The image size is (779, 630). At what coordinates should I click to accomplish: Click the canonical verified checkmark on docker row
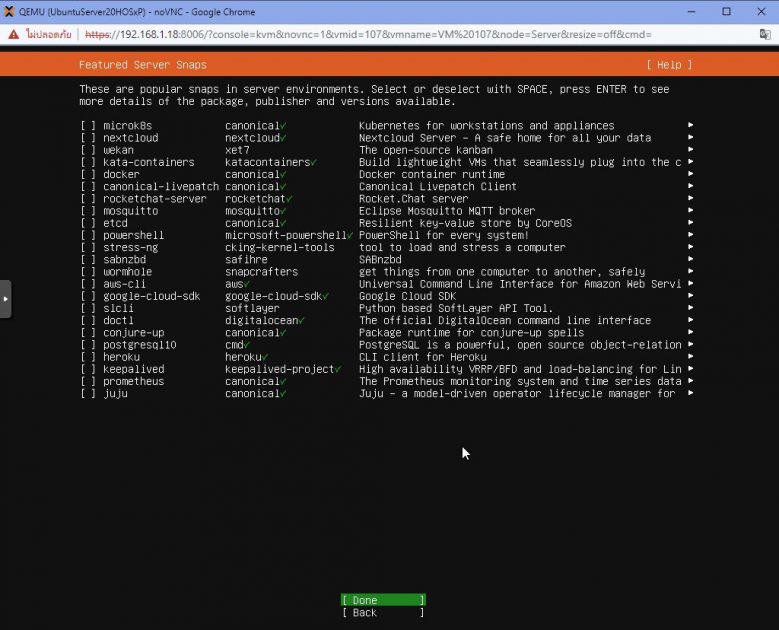coord(283,175)
